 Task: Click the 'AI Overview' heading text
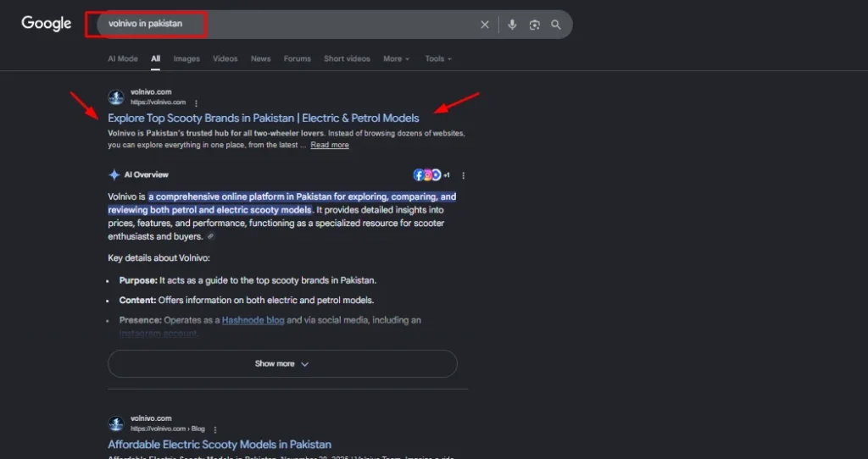[146, 174]
